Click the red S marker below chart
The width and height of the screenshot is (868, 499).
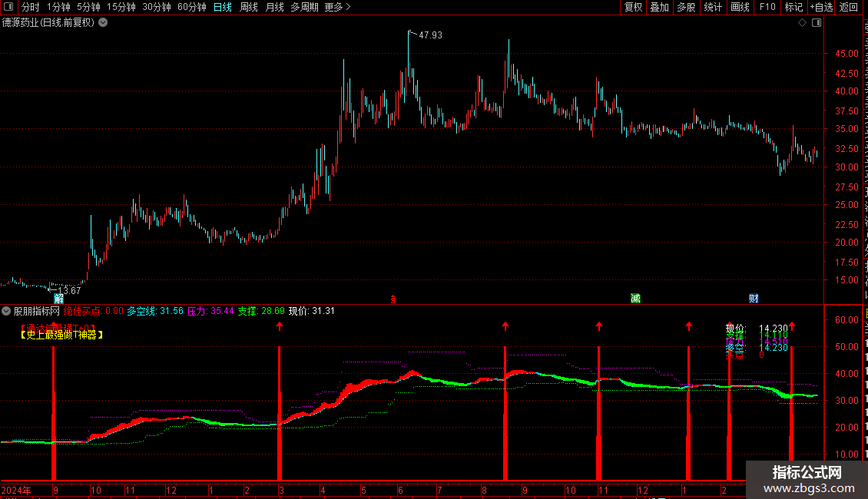[393, 299]
